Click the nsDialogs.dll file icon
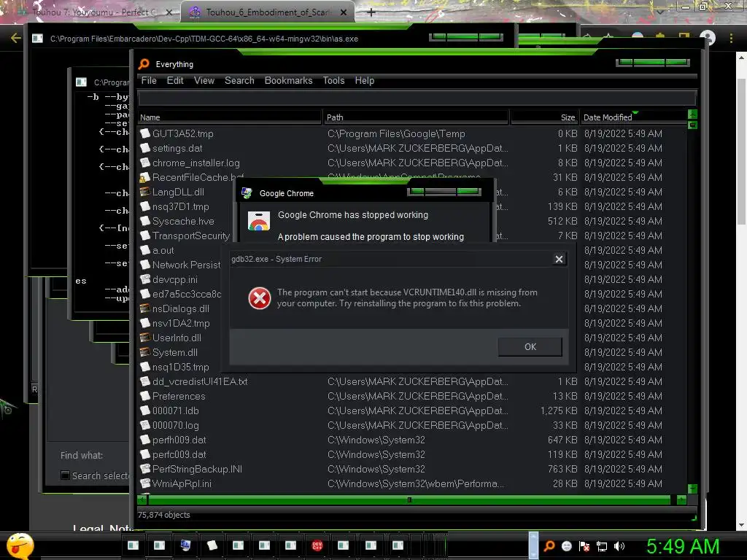The image size is (747, 560). [x=145, y=308]
